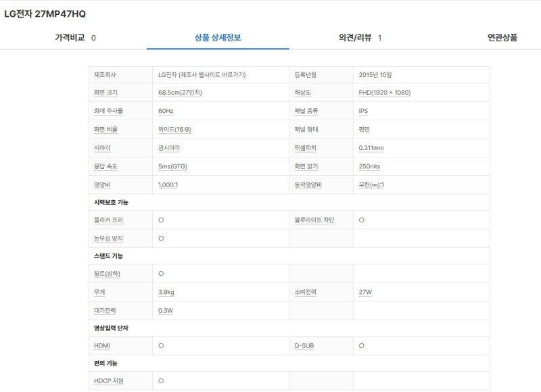The width and height of the screenshot is (541, 392).
Task: Click the 픽셀피치 label
Action: [x=306, y=148]
